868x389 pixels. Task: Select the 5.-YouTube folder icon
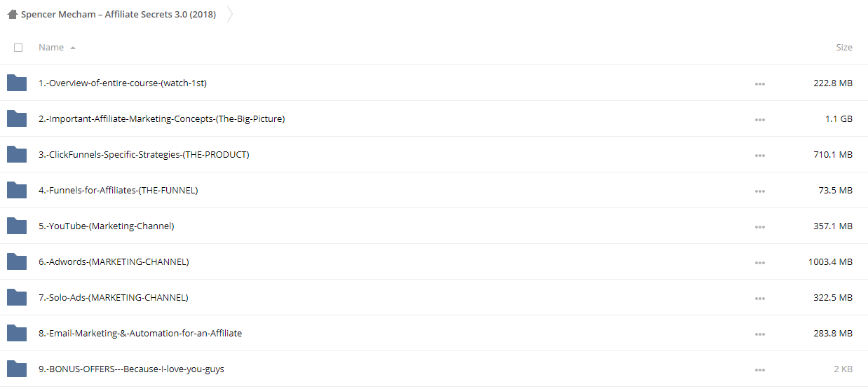17,226
